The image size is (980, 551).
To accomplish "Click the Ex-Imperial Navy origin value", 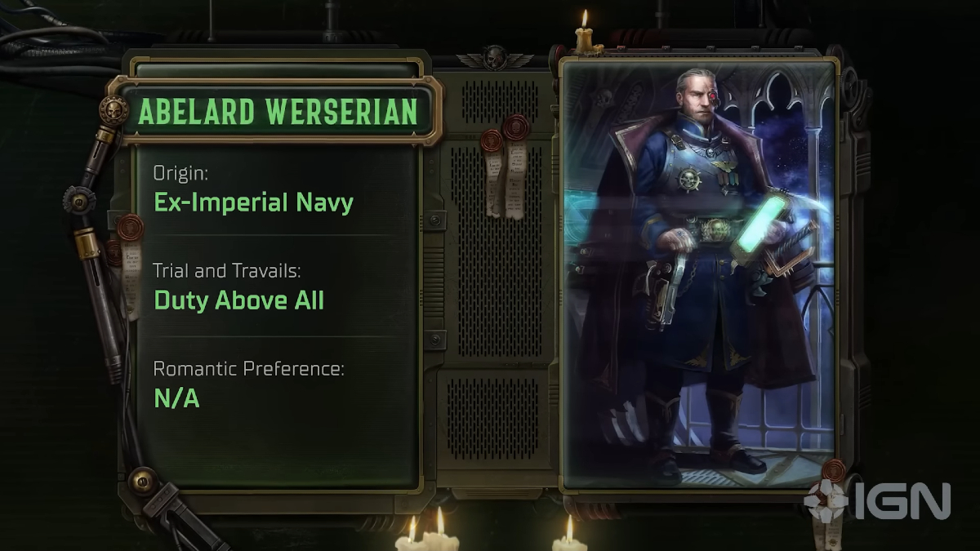I will click(253, 202).
